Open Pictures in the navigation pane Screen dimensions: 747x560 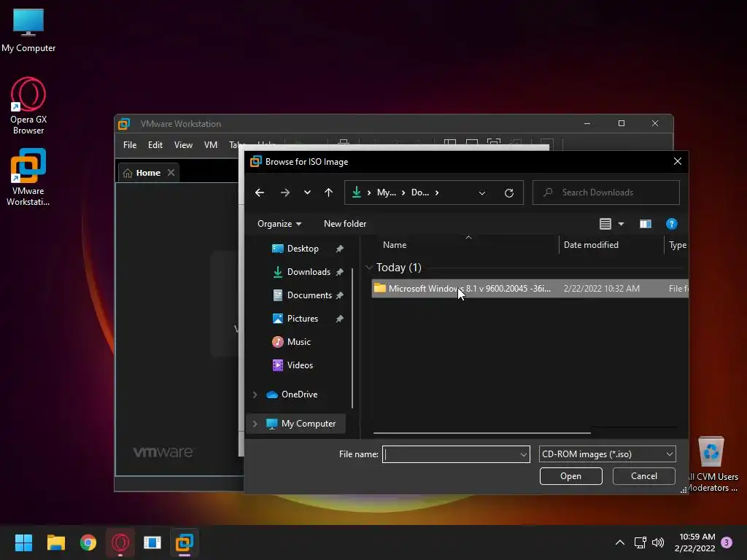click(303, 319)
